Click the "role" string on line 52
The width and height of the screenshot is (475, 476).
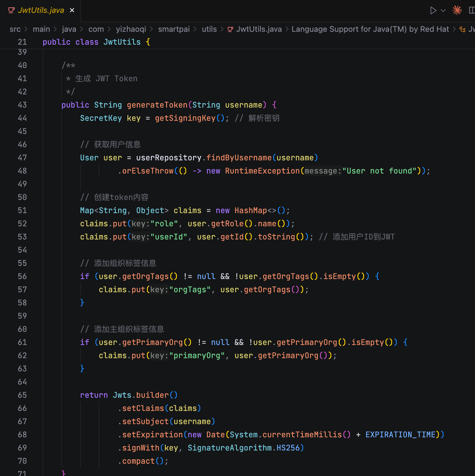164,224
